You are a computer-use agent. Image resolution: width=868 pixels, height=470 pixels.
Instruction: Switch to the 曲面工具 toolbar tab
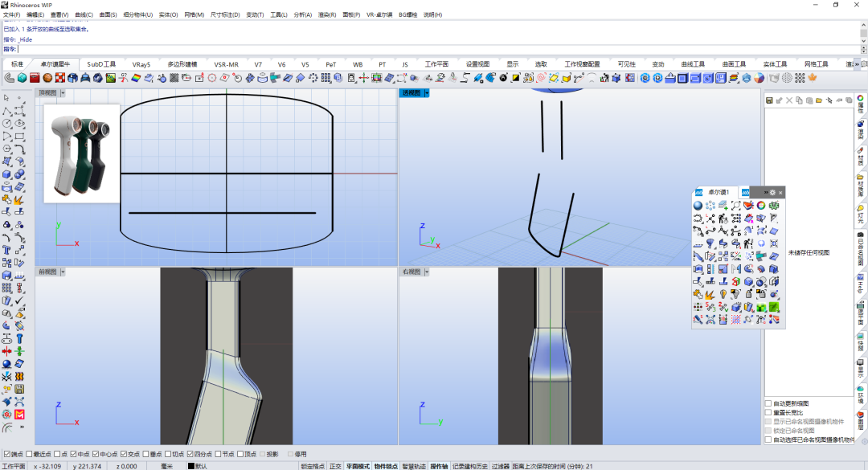coord(734,64)
